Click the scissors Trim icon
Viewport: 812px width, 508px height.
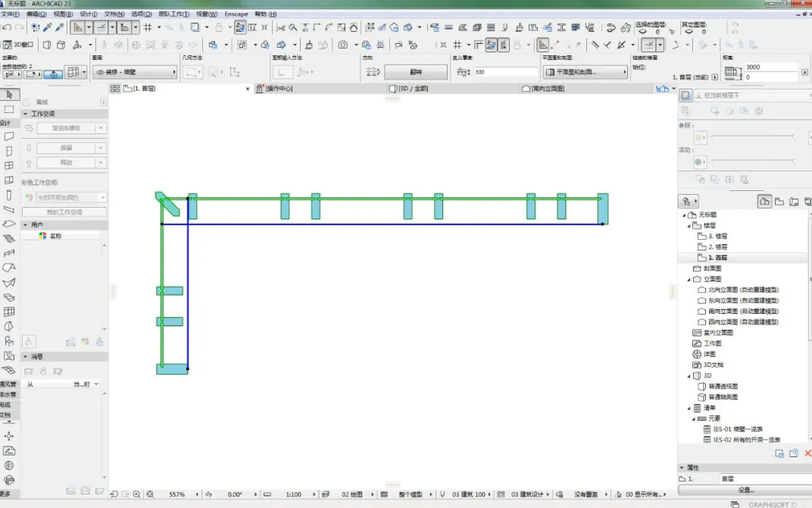tap(280, 27)
